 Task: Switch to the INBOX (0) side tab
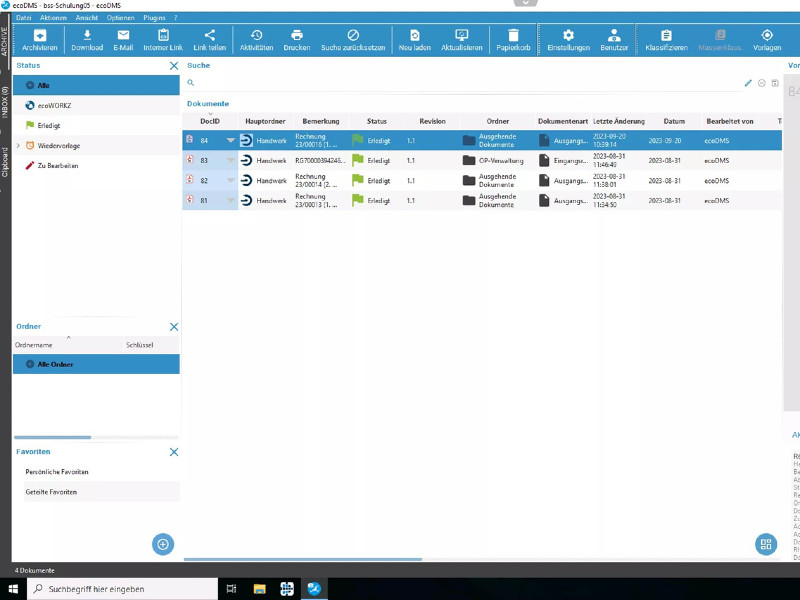pyautogui.click(x=5, y=102)
